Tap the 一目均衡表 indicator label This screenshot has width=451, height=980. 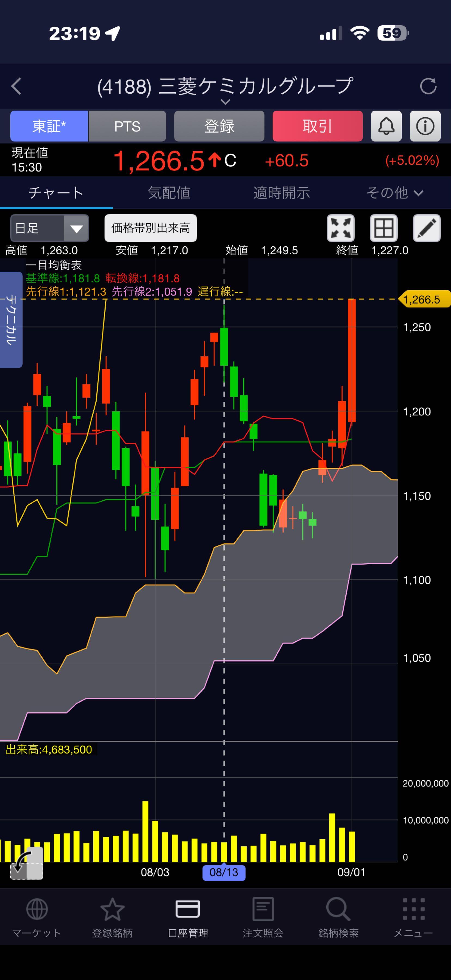coord(54,265)
